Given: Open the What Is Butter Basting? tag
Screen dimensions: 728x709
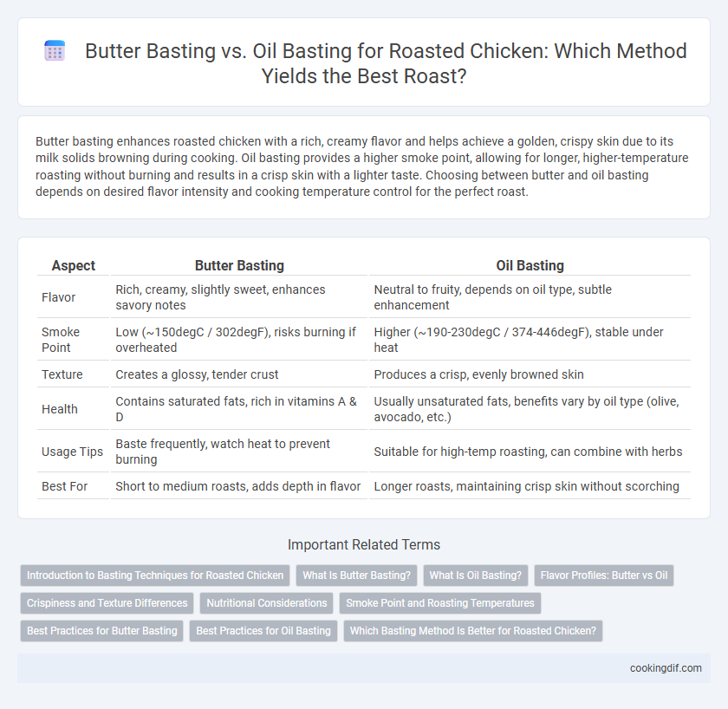Looking at the screenshot, I should click(x=356, y=576).
